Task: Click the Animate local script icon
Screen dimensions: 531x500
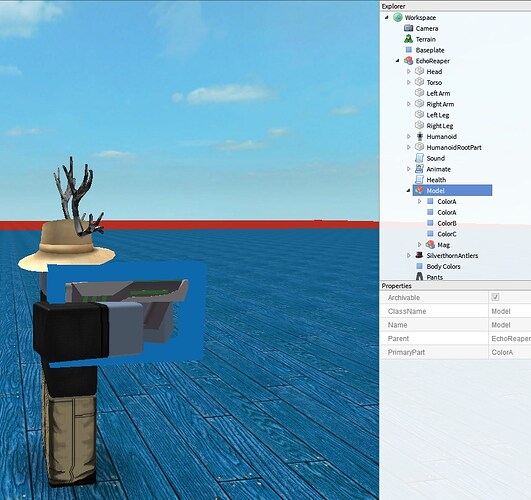Action: click(420, 169)
